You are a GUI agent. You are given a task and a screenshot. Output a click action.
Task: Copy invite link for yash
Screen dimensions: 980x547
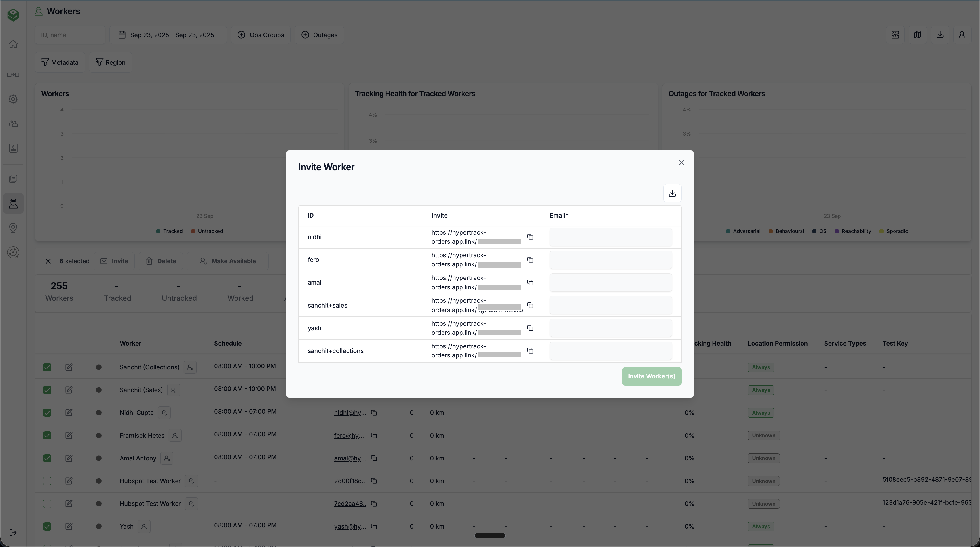[530, 328]
